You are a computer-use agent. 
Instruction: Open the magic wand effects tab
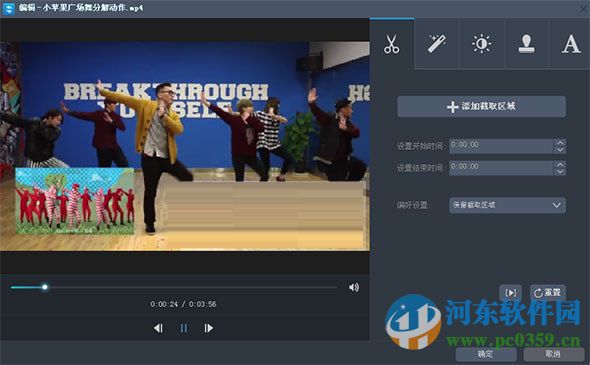(436, 44)
